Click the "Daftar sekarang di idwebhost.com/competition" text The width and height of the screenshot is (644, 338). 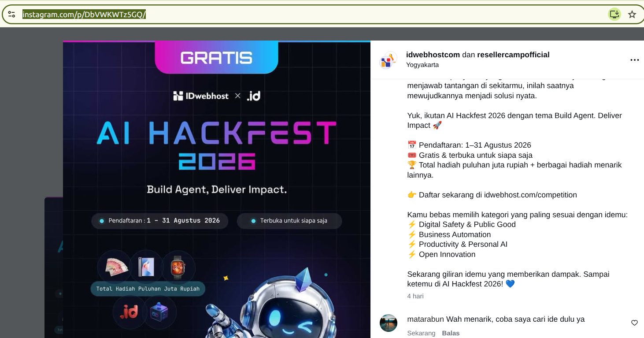click(492, 195)
